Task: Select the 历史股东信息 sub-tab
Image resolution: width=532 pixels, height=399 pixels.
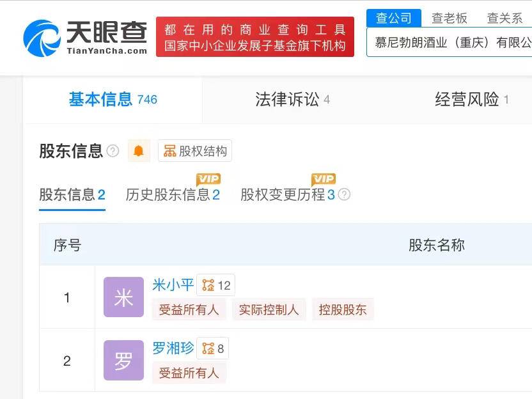Action: point(173,195)
